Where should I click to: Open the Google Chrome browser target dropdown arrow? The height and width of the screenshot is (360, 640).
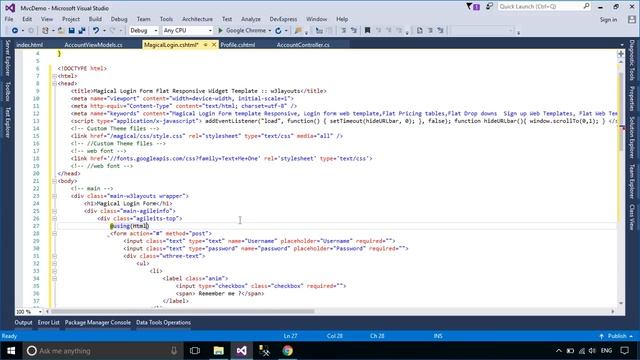pos(270,31)
